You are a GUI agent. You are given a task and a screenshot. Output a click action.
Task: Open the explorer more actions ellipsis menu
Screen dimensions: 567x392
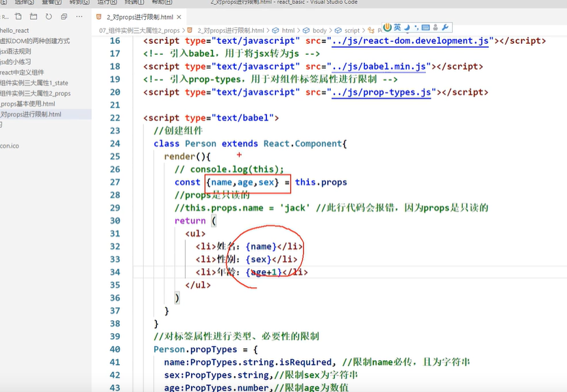(79, 16)
